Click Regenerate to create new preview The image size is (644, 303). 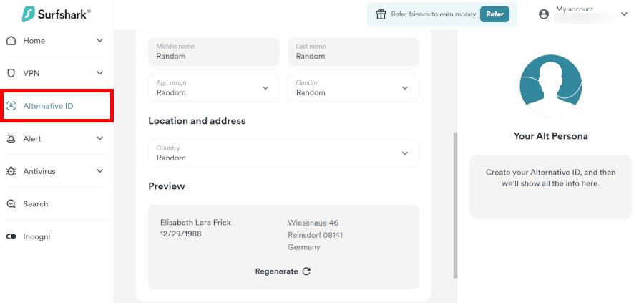click(283, 271)
